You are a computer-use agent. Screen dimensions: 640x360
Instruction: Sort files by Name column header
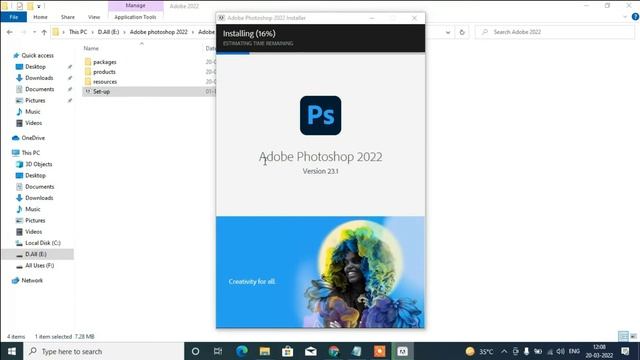pos(91,48)
